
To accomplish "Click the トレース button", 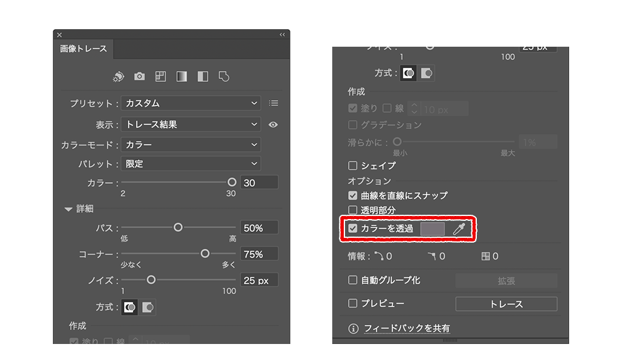I will point(506,304).
